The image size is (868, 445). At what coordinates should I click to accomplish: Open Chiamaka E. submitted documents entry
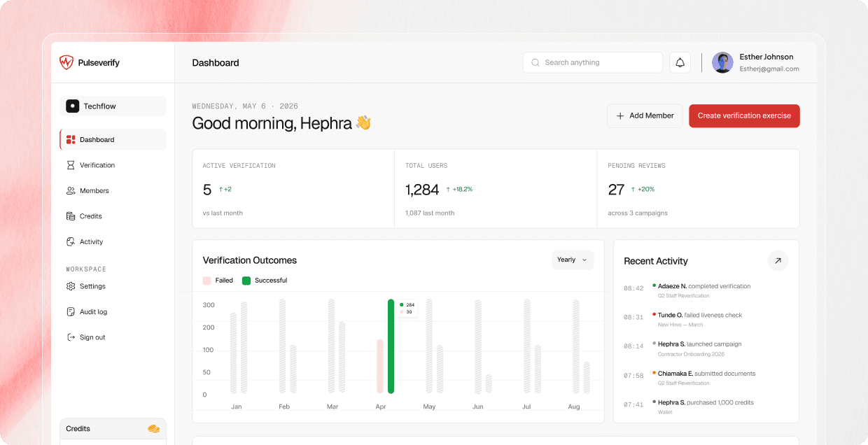coord(706,378)
